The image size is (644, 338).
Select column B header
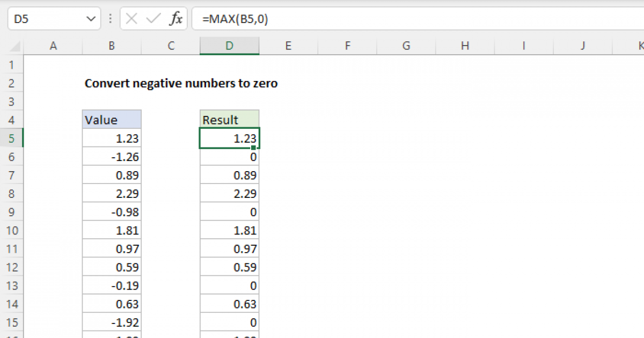(x=112, y=46)
